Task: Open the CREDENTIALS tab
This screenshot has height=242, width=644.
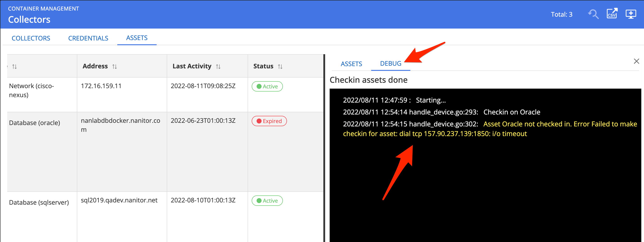Action: tap(88, 38)
